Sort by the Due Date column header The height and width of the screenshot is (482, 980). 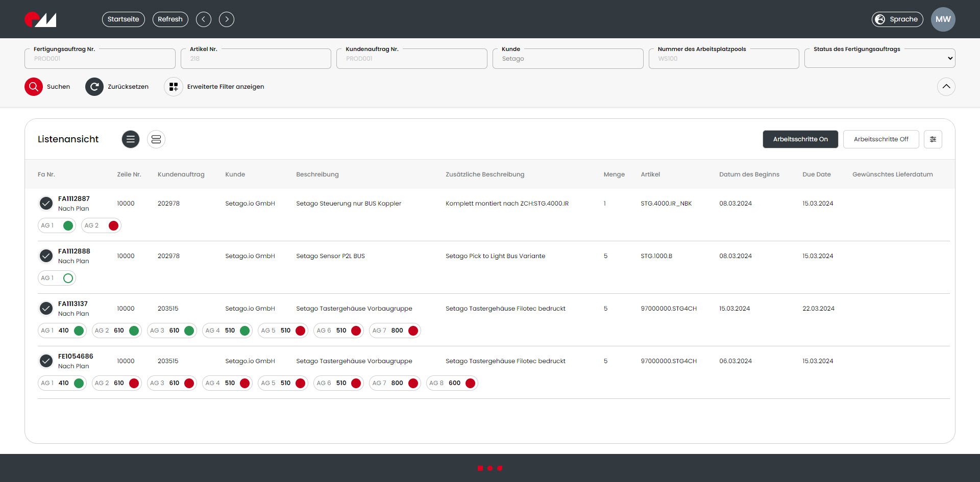click(x=817, y=174)
